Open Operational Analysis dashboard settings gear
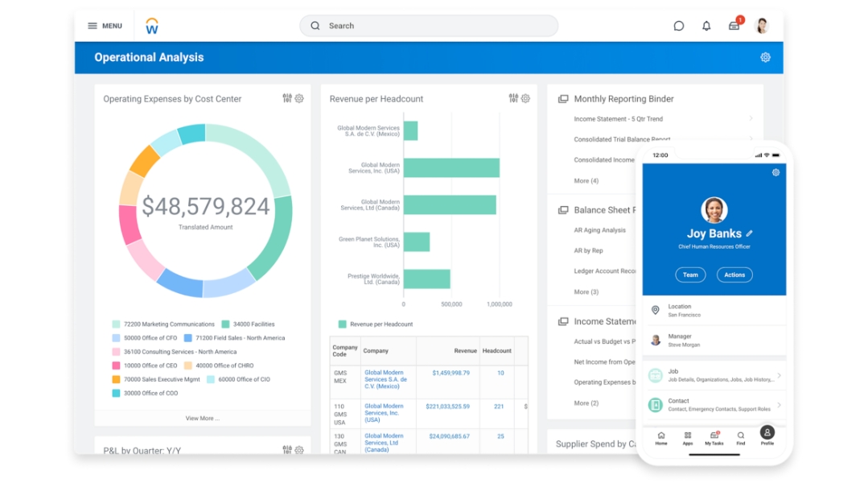Screen dimensions: 868x483 (x=765, y=57)
